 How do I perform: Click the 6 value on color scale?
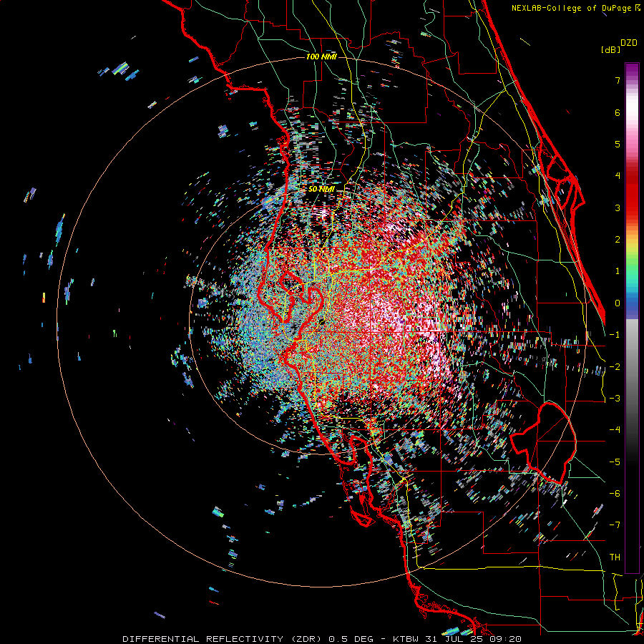[x=618, y=112]
